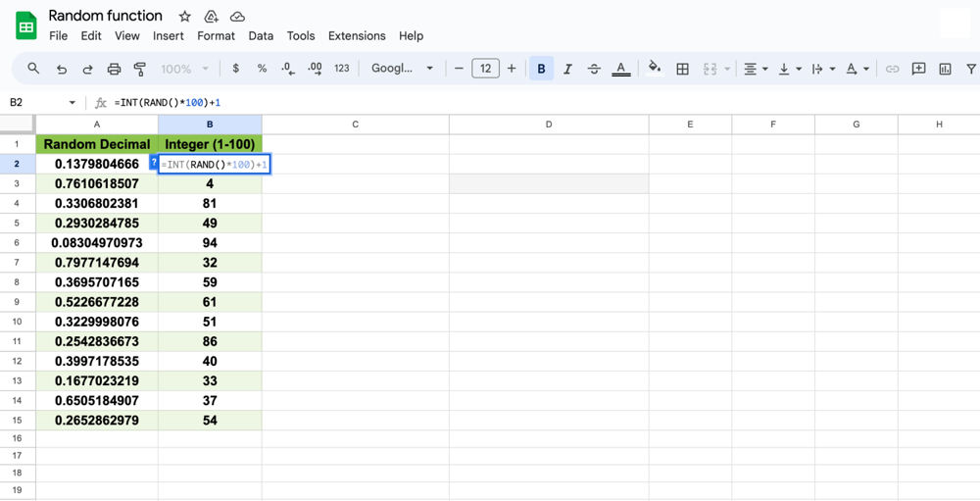Expand the zoom level dropdown

point(184,69)
